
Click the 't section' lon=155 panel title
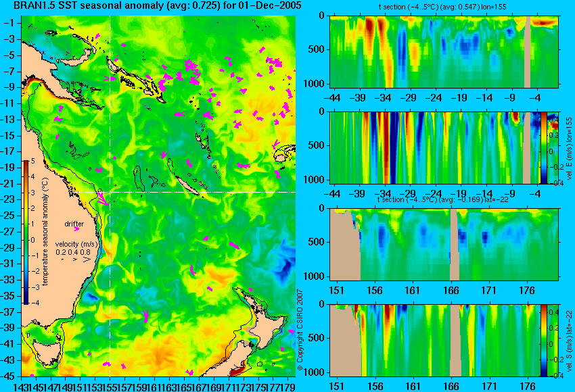click(442, 7)
